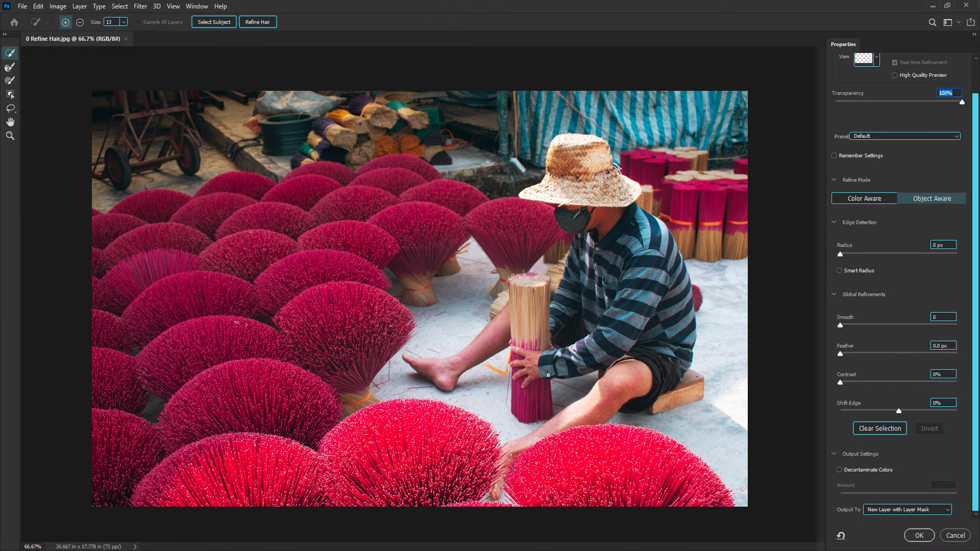
Task: Open the Filter menu
Action: [x=140, y=6]
